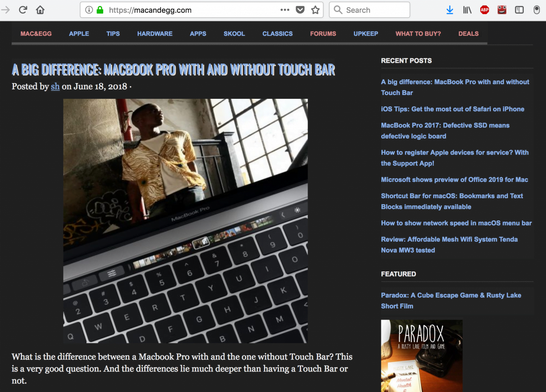Open Tenda Nova MW3 review post
This screenshot has width=546, height=392.
449,245
